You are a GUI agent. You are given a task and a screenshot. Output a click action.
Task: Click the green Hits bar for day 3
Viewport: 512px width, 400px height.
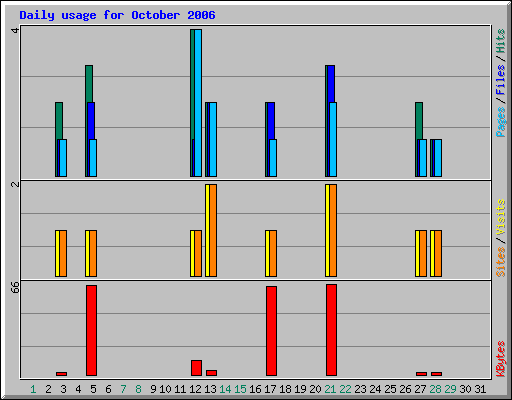pos(59,121)
